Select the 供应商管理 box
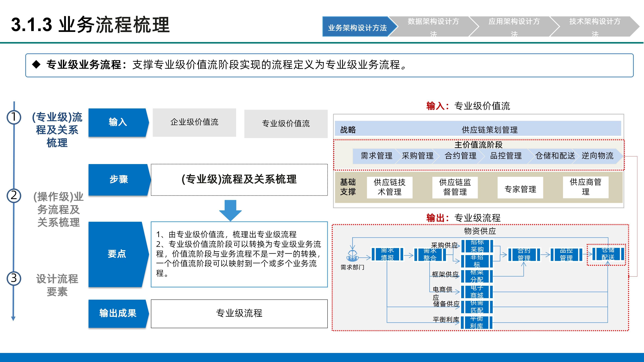644x362 pixels. click(585, 187)
